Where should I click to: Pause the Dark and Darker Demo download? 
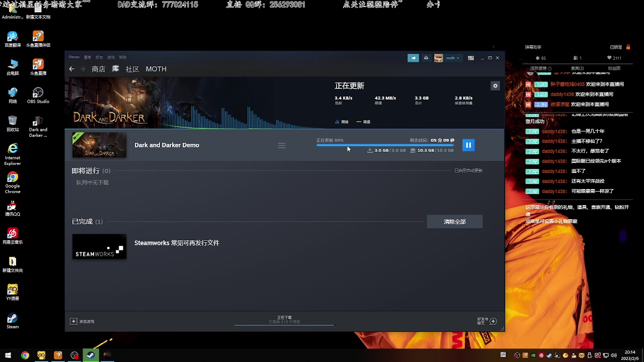(x=468, y=145)
